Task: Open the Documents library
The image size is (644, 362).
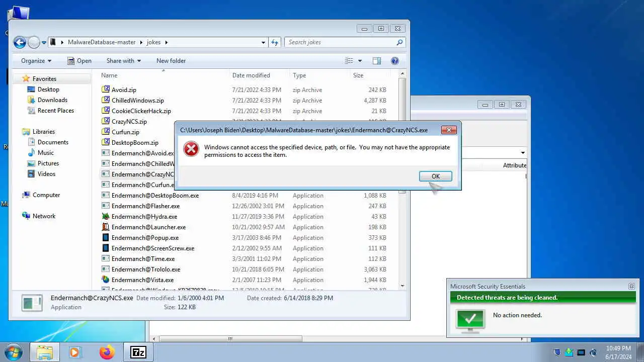Action: [53, 142]
